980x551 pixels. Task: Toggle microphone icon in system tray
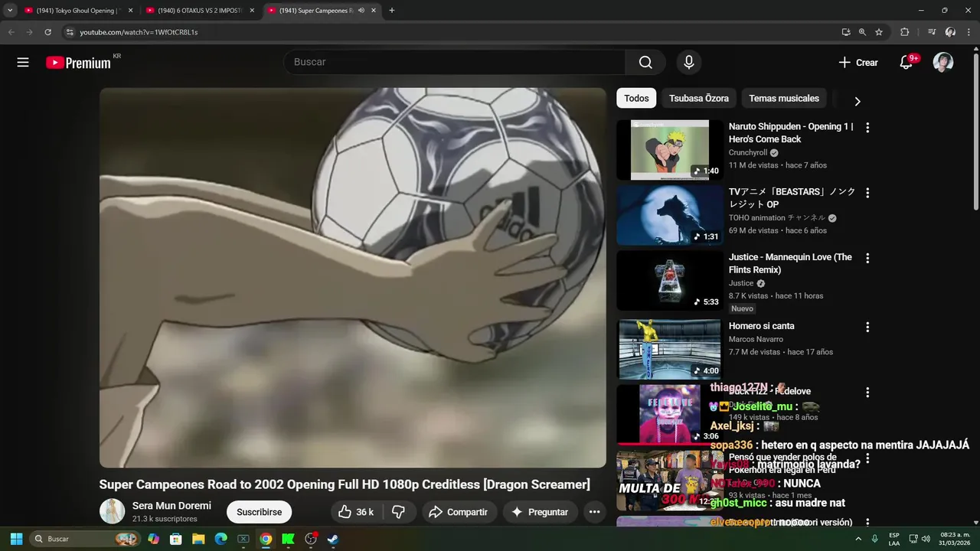coord(874,539)
